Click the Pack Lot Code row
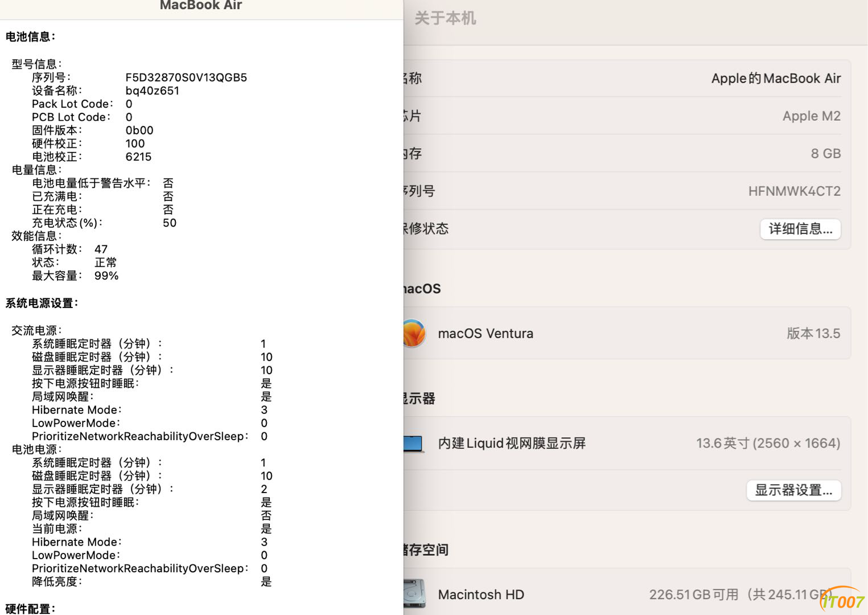Screen dimensions: 868x615 point(82,104)
